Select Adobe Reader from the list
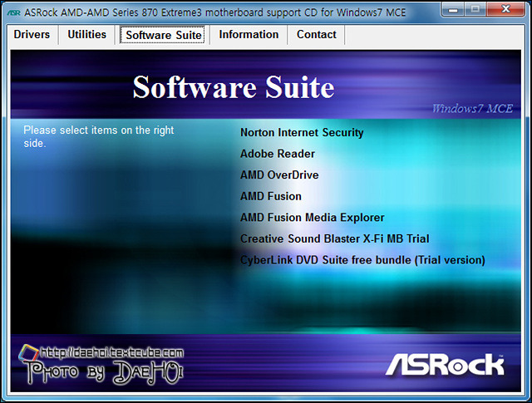This screenshot has height=403, width=532. click(x=278, y=154)
